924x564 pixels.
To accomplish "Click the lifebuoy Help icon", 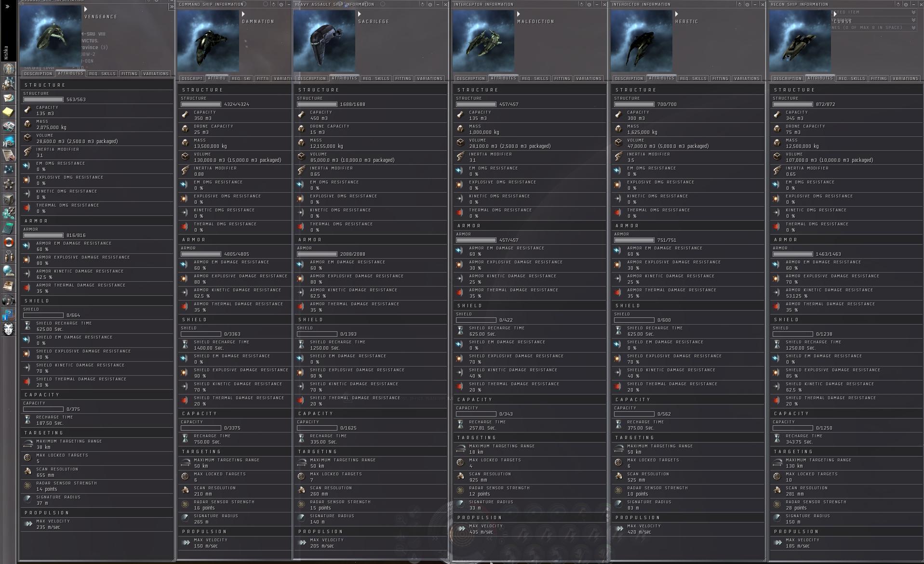I will 8,242.
